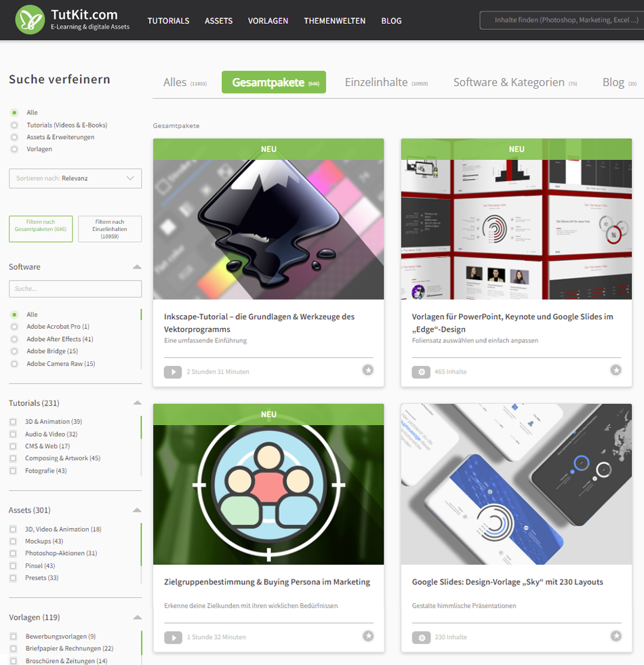
Task: Check Photoshop-Aktionen (31) checkbox
Action: pyautogui.click(x=13, y=553)
